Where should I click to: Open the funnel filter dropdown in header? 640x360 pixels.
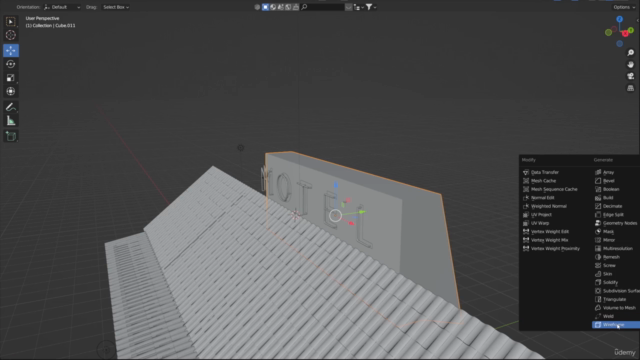coord(371,7)
